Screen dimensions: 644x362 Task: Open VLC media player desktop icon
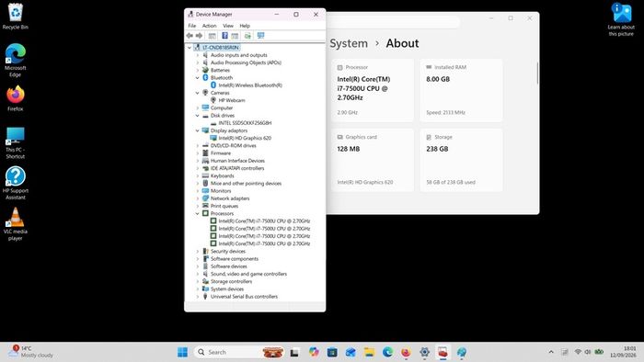tap(16, 224)
